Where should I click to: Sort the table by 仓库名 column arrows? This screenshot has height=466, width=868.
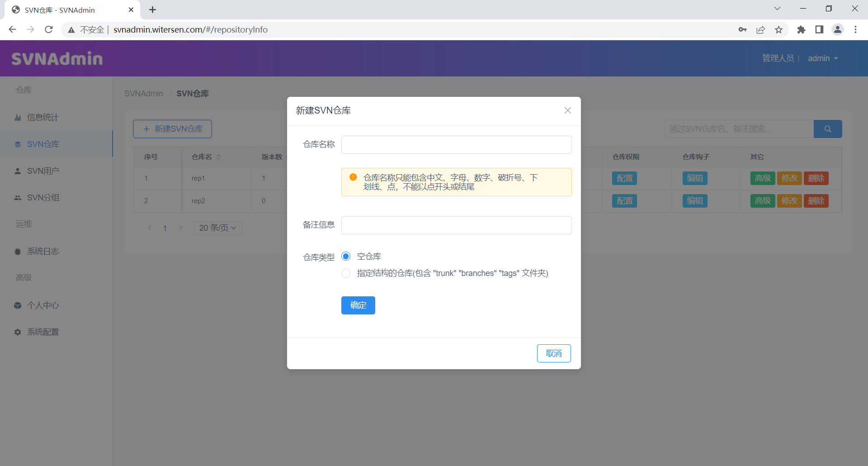[218, 157]
